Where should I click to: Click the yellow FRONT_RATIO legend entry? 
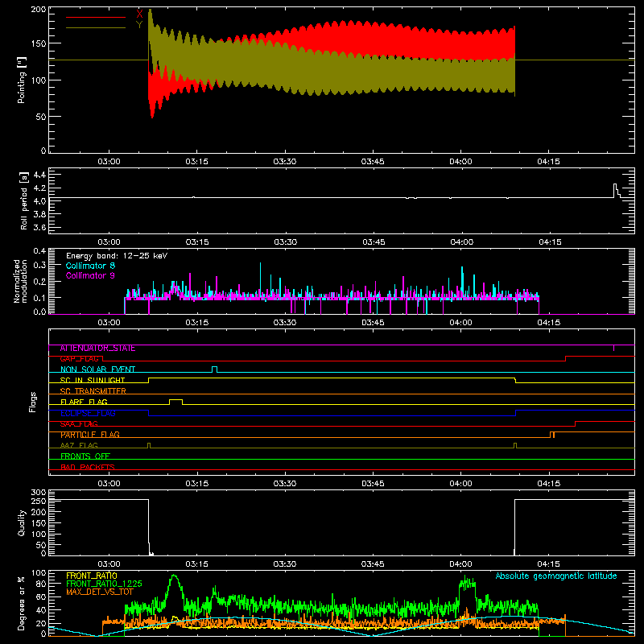92,576
